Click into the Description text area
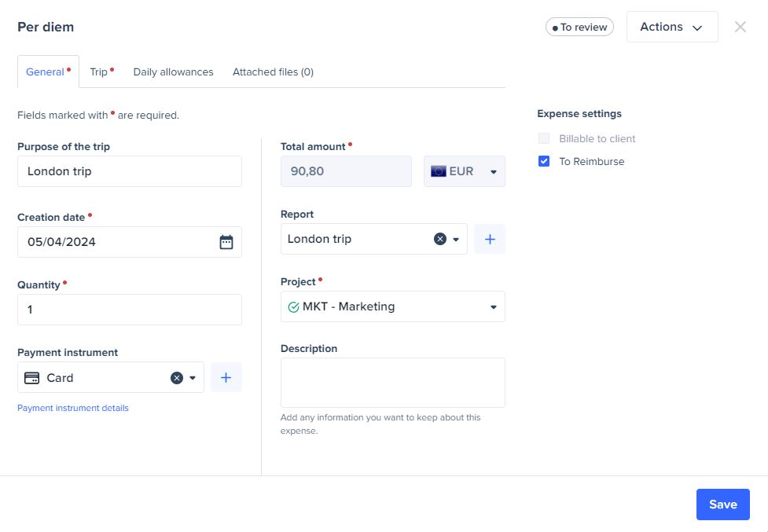Image resolution: width=768 pixels, height=532 pixels. coord(392,383)
